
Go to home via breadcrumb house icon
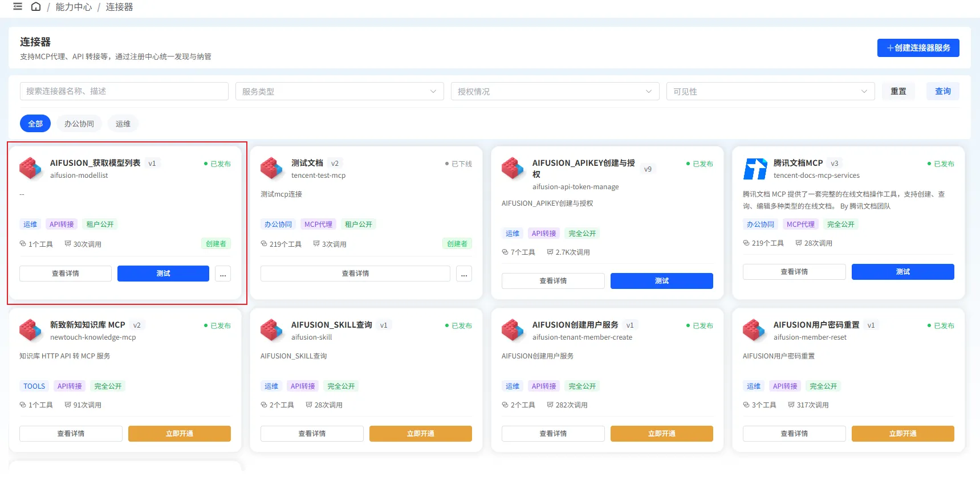coord(36,6)
